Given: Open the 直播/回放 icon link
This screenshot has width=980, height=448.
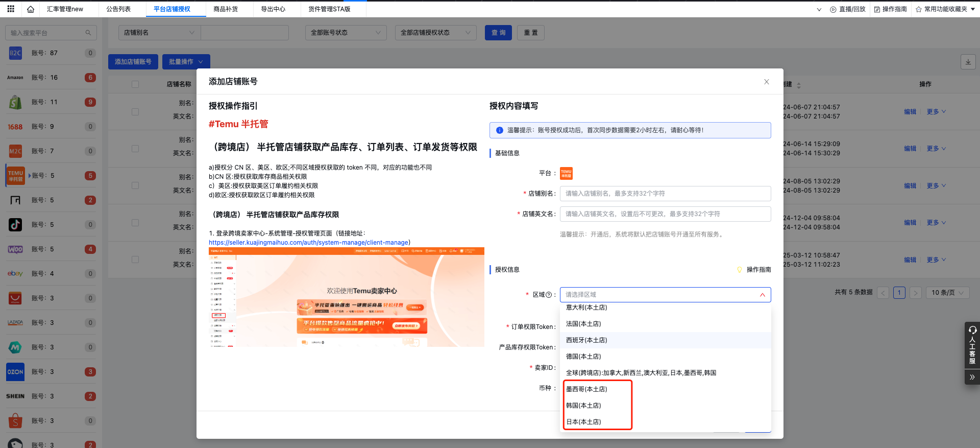Looking at the screenshot, I should [x=847, y=9].
